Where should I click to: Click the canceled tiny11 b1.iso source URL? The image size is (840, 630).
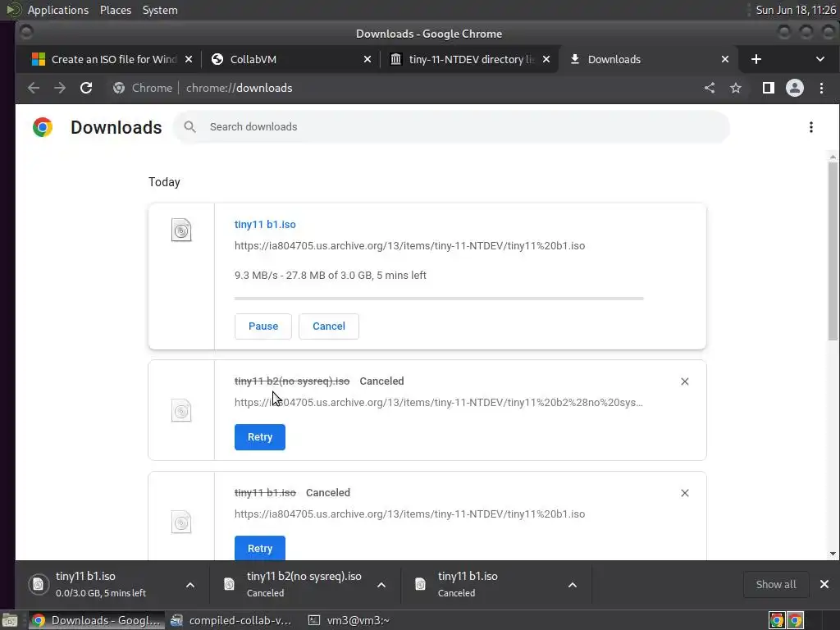409,514
